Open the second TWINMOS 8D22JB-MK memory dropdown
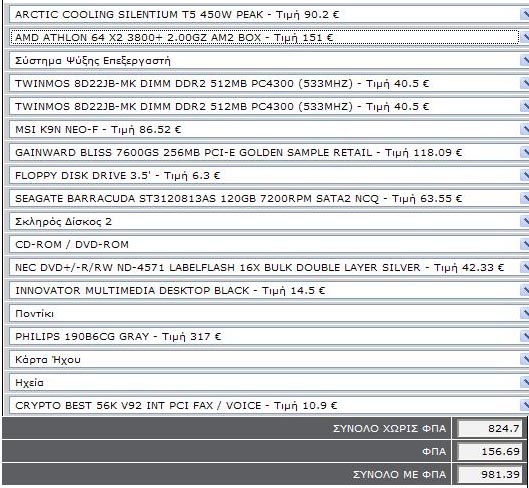 (x=269, y=106)
